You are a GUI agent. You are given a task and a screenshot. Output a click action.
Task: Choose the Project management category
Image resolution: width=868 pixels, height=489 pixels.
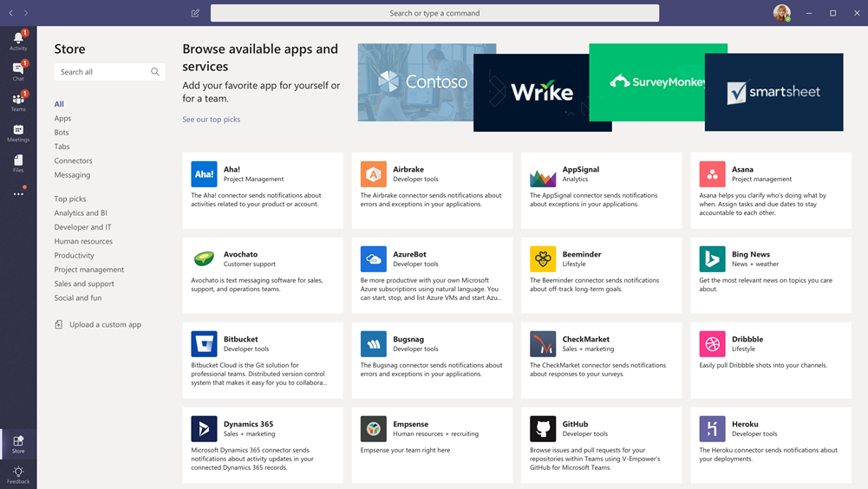coord(88,270)
